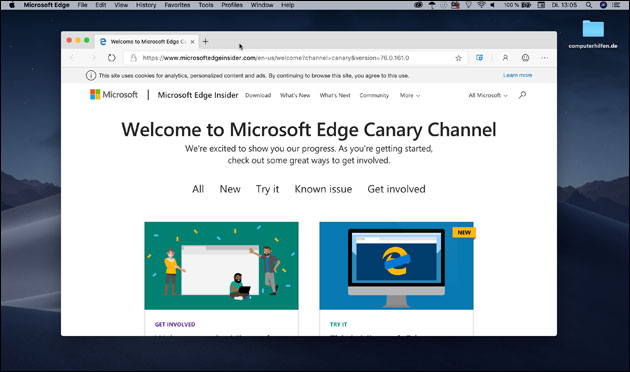Open the File menu
Image resolution: width=630 pixels, height=372 pixels.
point(82,5)
